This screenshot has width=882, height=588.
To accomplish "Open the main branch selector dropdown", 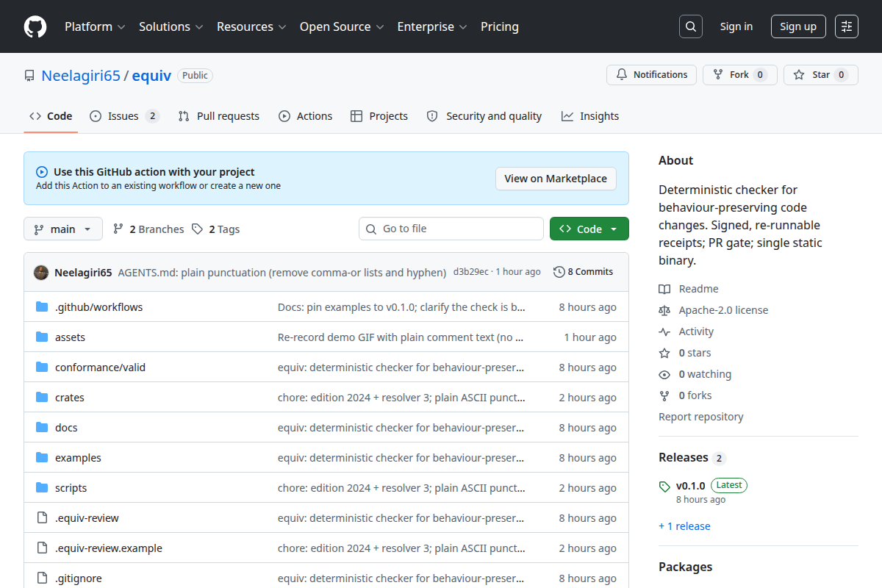I will (63, 229).
